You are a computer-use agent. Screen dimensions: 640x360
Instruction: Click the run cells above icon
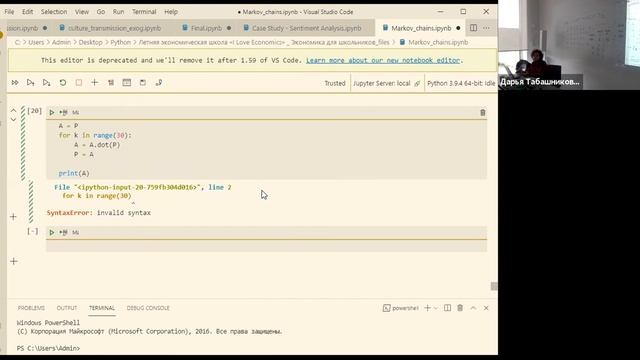point(31,83)
